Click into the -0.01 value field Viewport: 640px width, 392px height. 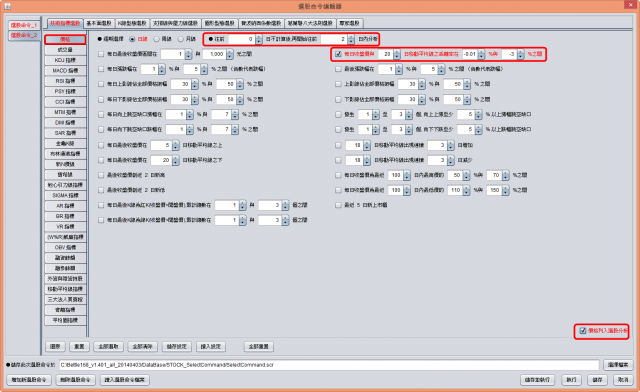pyautogui.click(x=470, y=54)
